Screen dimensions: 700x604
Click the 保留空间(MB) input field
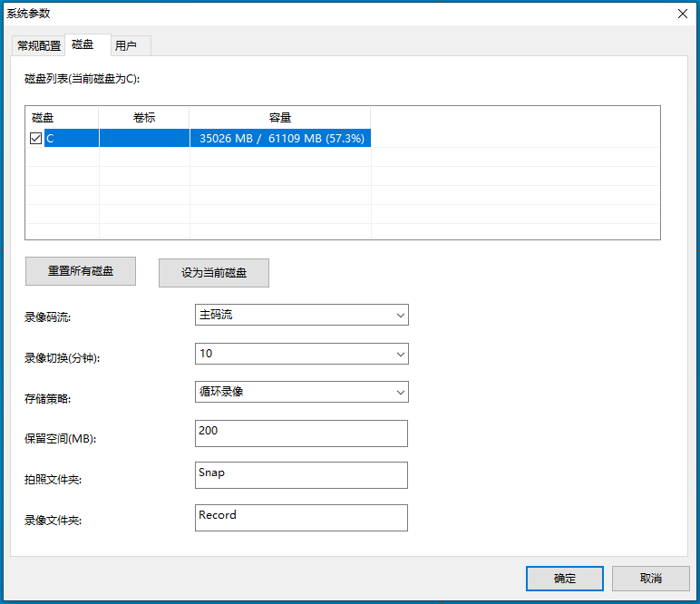tap(301, 434)
